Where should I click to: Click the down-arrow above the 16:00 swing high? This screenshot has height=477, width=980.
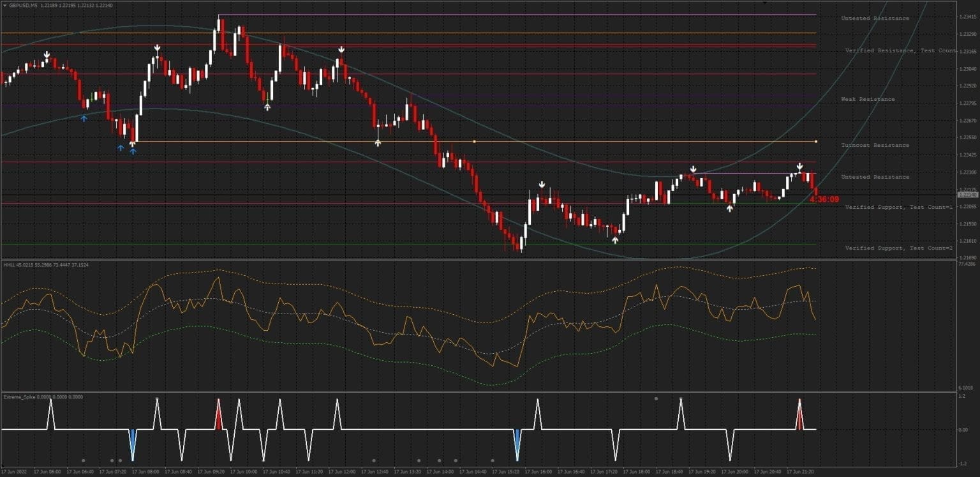[541, 184]
